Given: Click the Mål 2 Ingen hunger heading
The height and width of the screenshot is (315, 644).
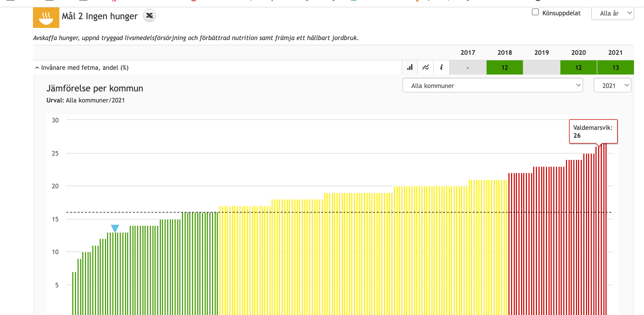Looking at the screenshot, I should coord(100,16).
